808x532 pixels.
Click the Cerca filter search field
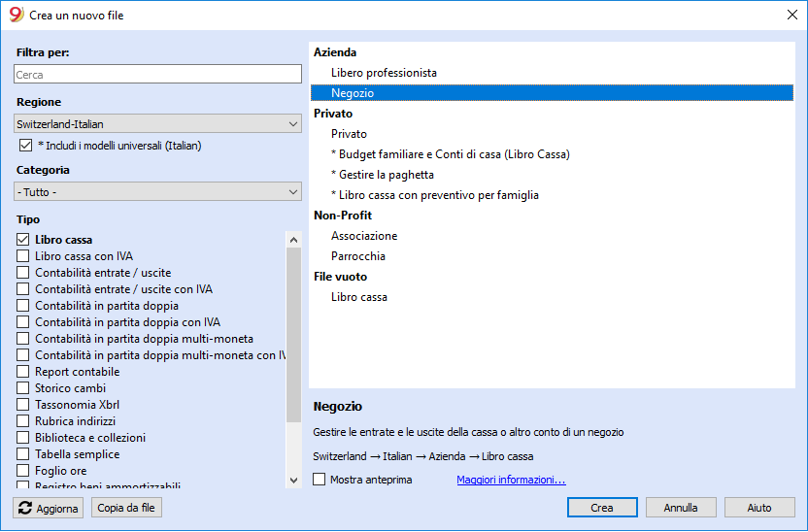tap(157, 75)
